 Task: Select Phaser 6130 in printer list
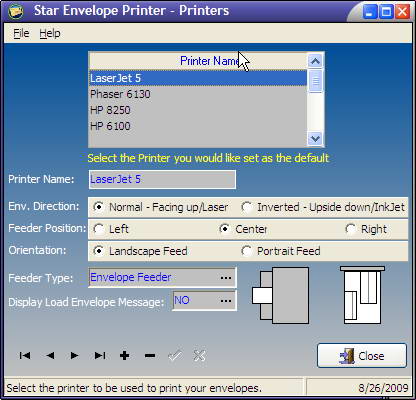coord(198,94)
